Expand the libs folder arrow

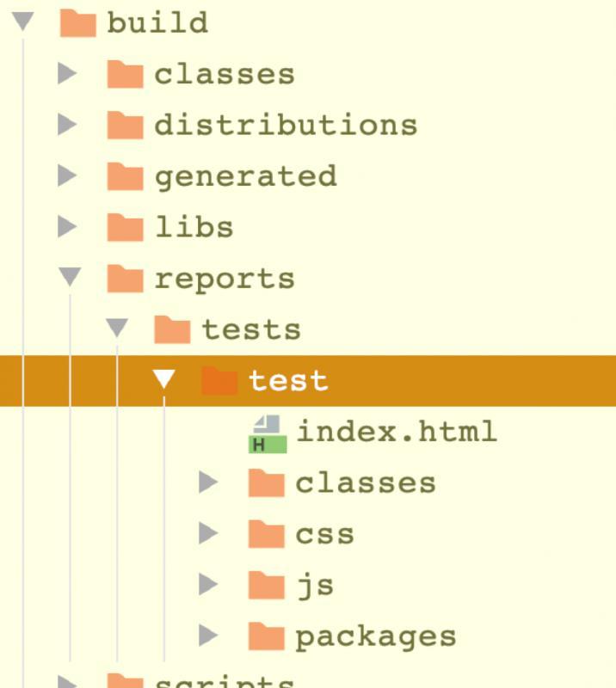point(67,228)
